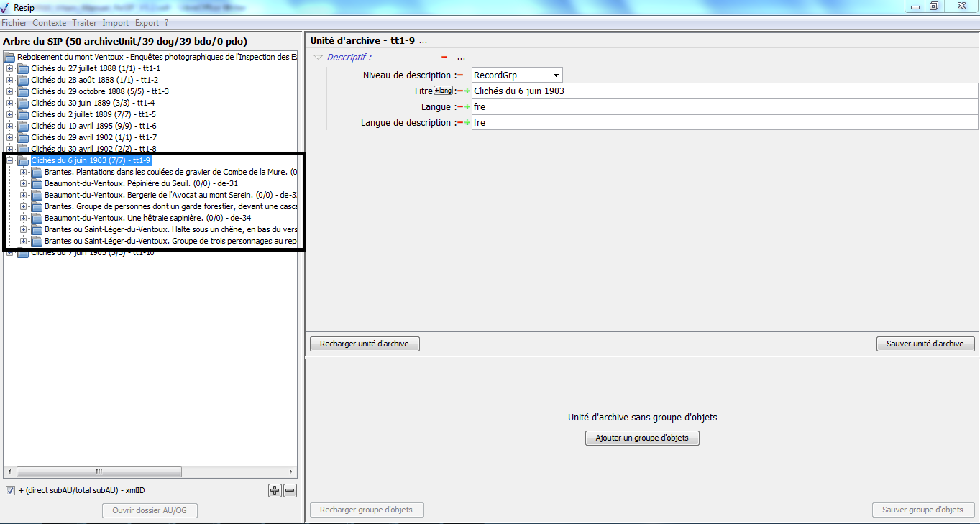Open the Fichier menu
The image size is (980, 524).
[14, 23]
